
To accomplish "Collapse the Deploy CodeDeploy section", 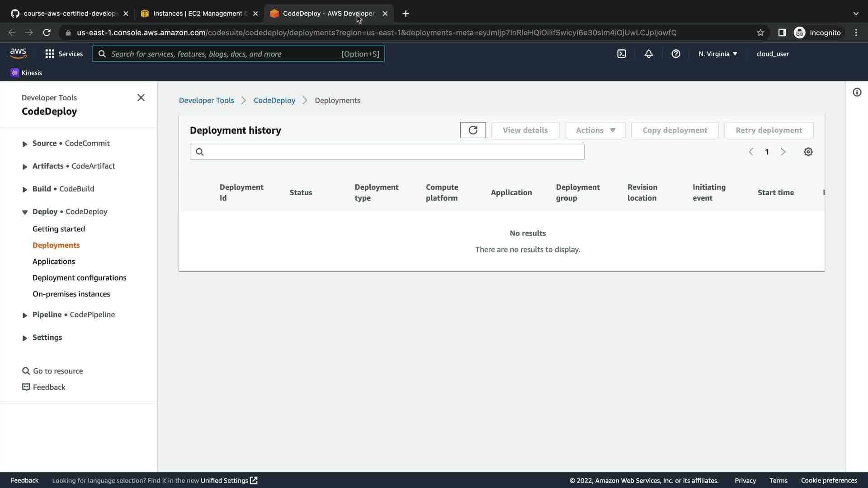I will (x=25, y=212).
